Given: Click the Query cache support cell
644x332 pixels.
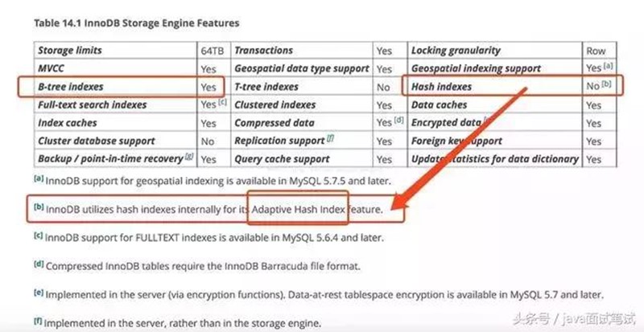Looking at the screenshot, I should click(282, 159).
